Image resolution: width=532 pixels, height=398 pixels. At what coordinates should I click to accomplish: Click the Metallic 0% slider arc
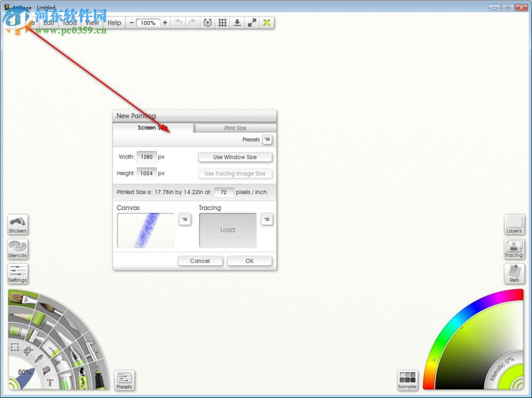[502, 368]
